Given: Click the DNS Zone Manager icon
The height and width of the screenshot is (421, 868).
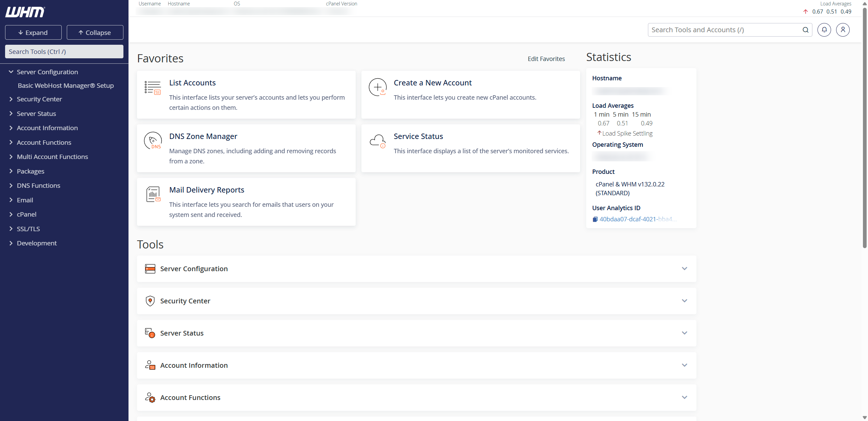Looking at the screenshot, I should pos(153,141).
